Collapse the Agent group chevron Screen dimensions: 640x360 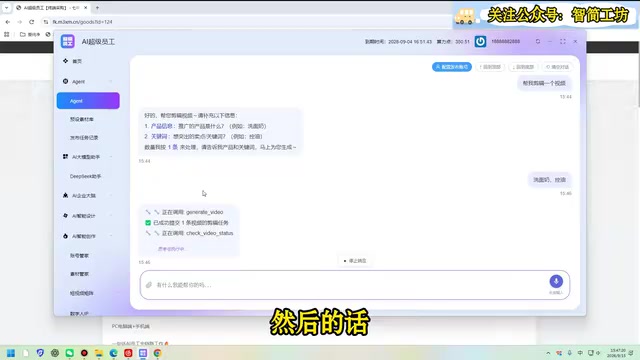111,82
